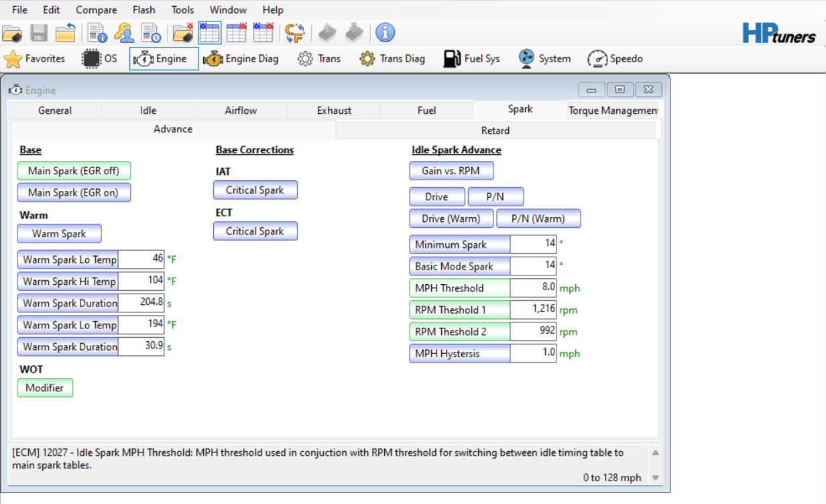
Task: Switch to the Fuel tab
Action: tap(426, 111)
